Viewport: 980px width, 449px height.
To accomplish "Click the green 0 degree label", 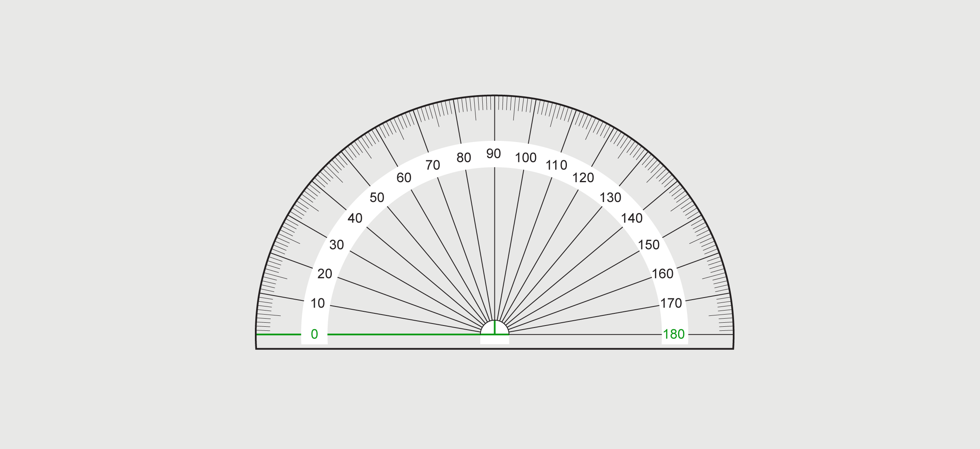I will click(x=314, y=334).
